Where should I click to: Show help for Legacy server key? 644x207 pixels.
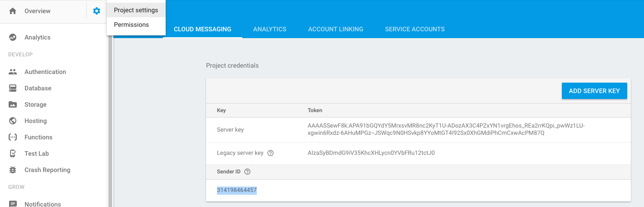[x=270, y=153]
